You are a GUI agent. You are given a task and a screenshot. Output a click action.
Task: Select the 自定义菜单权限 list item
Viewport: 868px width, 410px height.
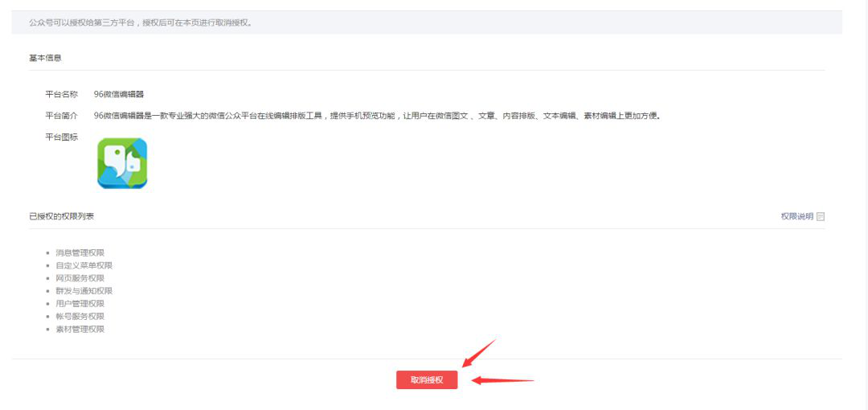(84, 265)
